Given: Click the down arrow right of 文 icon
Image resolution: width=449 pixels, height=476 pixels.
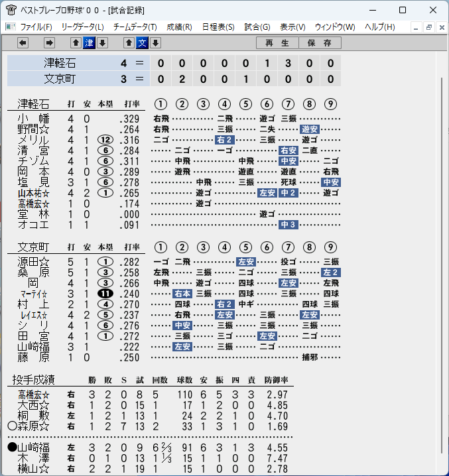Looking at the screenshot, I should [x=156, y=43].
